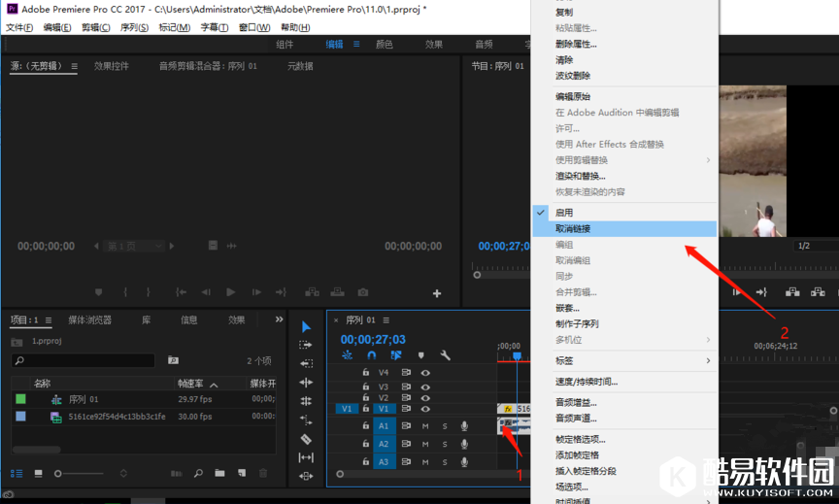
Task: Click Export Frame camera icon in source monitor
Action: (x=363, y=292)
